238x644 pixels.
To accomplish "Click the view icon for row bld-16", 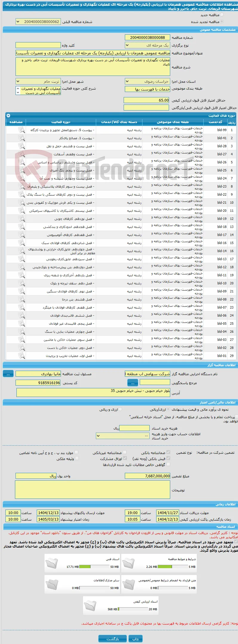I will pos(22,243).
